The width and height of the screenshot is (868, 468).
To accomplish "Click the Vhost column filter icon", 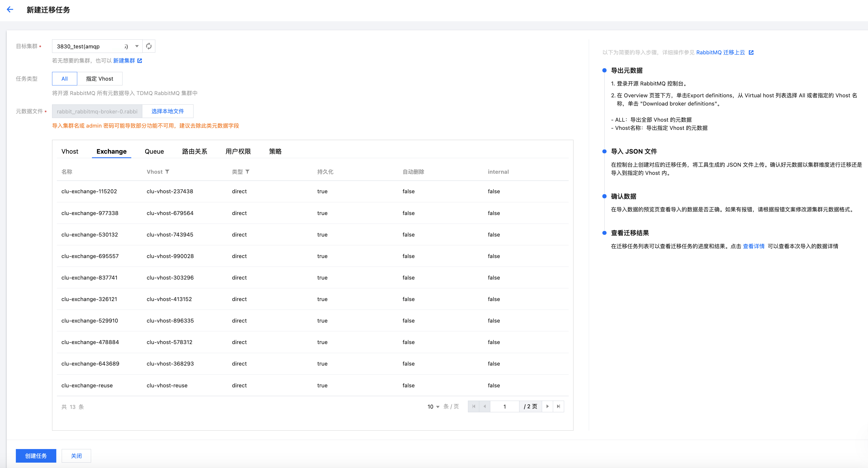I will point(167,172).
